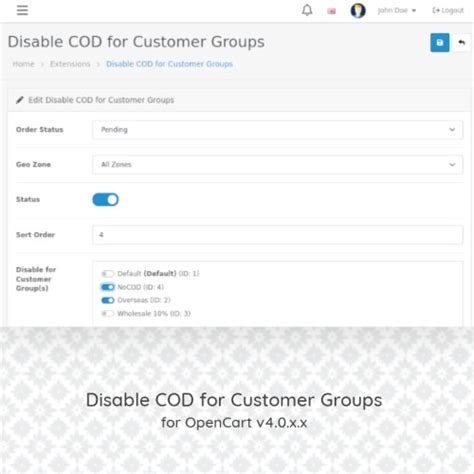Image resolution: width=474 pixels, height=474 pixels.
Task: Enable the Default customer group toggle
Action: click(x=108, y=274)
